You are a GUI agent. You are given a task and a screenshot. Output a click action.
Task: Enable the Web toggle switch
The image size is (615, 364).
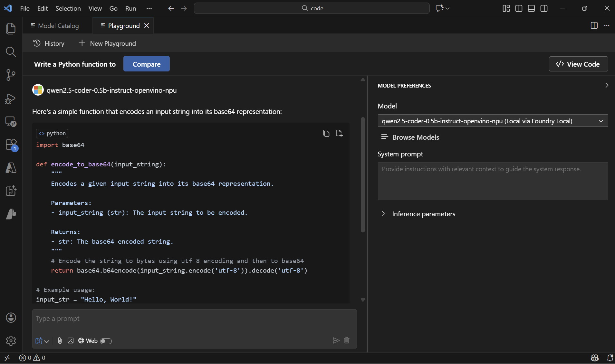[x=106, y=341]
